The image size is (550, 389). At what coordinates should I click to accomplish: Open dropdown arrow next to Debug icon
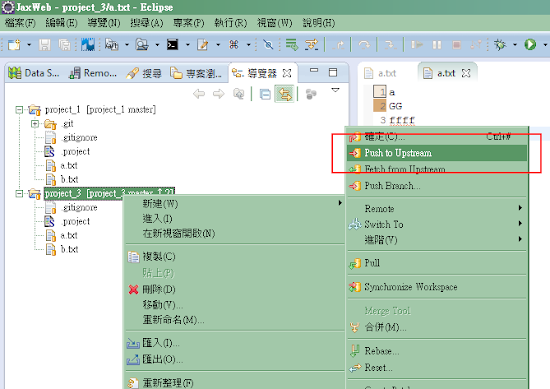pos(515,45)
